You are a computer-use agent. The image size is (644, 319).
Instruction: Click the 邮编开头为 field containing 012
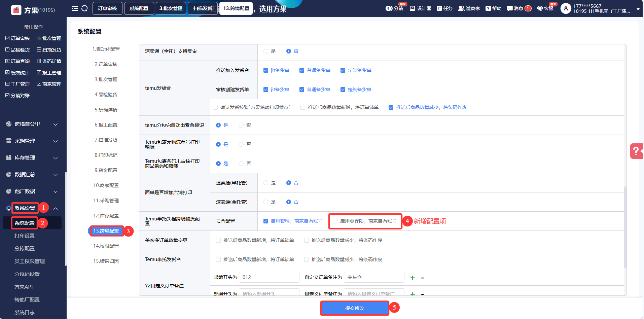tap(269, 277)
